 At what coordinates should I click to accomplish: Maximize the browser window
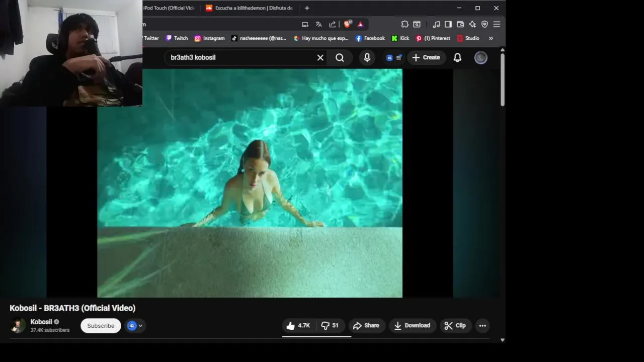477,8
